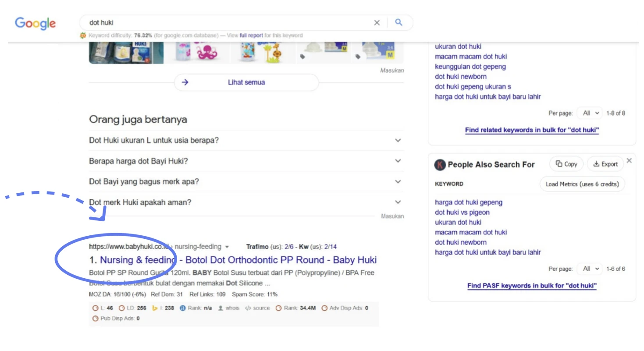Expand 'Dot Huki ukuran L untuk usia berapa?'
Screen dimensions: 644x351
tap(246, 140)
